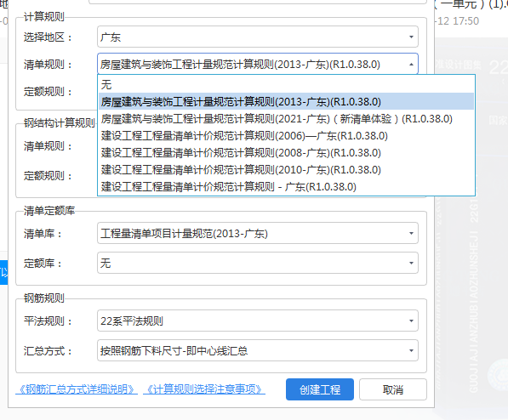
Task: Select the 2021-广东 新清单体验 rule option
Action: 287,119
